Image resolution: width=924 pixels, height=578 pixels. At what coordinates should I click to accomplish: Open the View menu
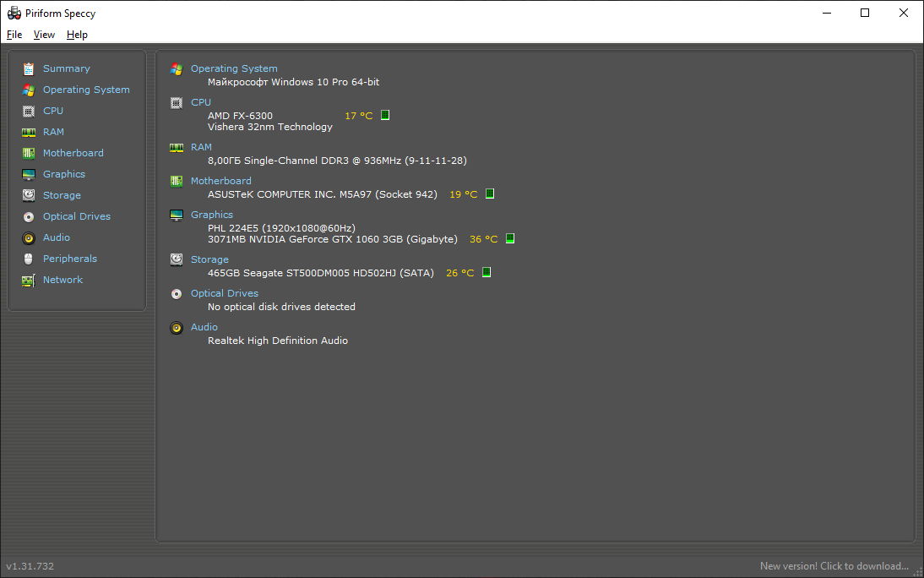[44, 35]
